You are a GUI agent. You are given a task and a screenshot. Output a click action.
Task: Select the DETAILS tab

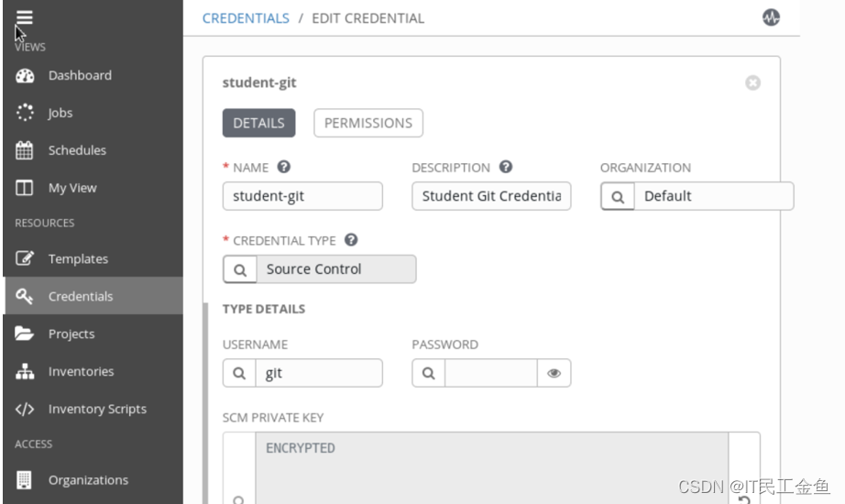(258, 123)
